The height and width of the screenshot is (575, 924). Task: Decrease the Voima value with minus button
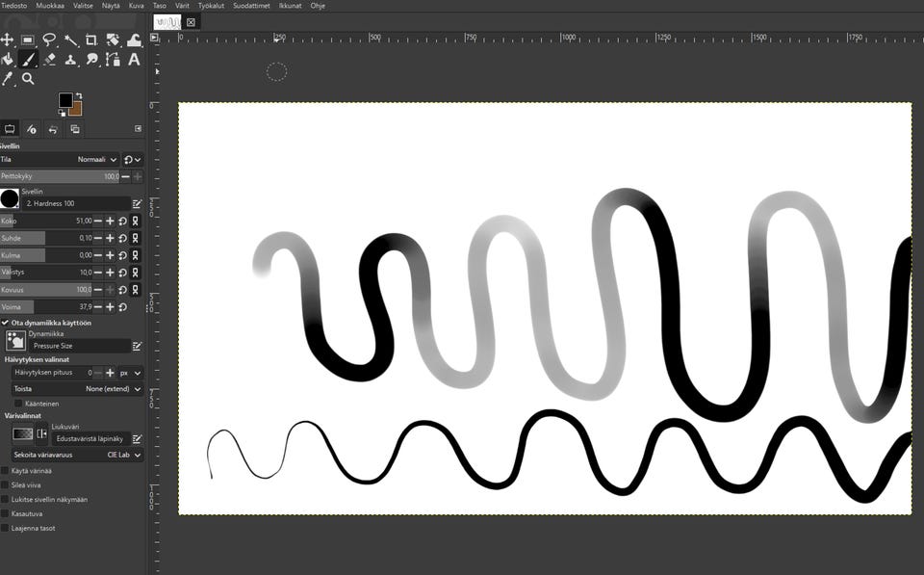(x=98, y=307)
